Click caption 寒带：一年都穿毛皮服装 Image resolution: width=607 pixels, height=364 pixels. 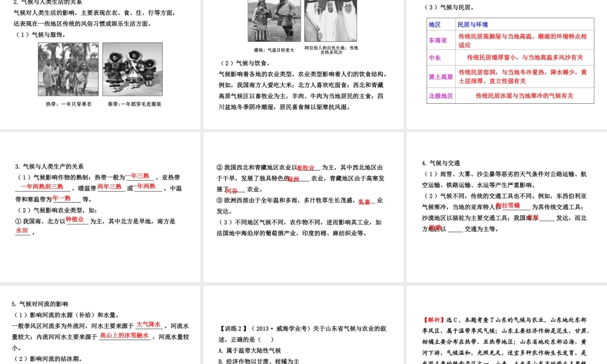tap(134, 104)
